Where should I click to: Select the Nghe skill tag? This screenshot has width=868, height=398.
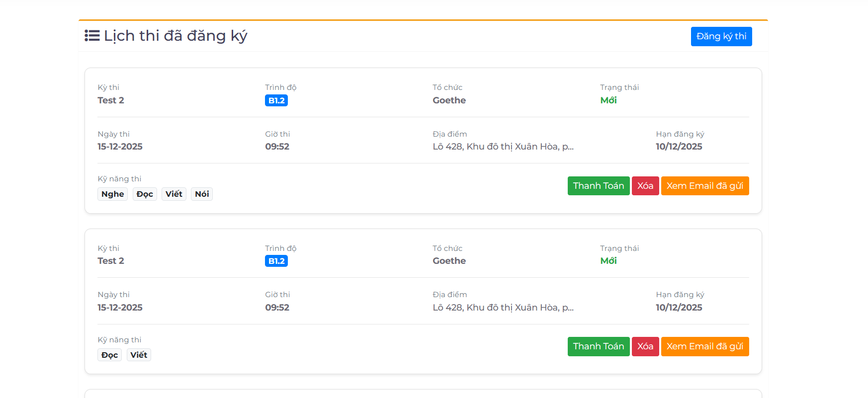coord(112,194)
